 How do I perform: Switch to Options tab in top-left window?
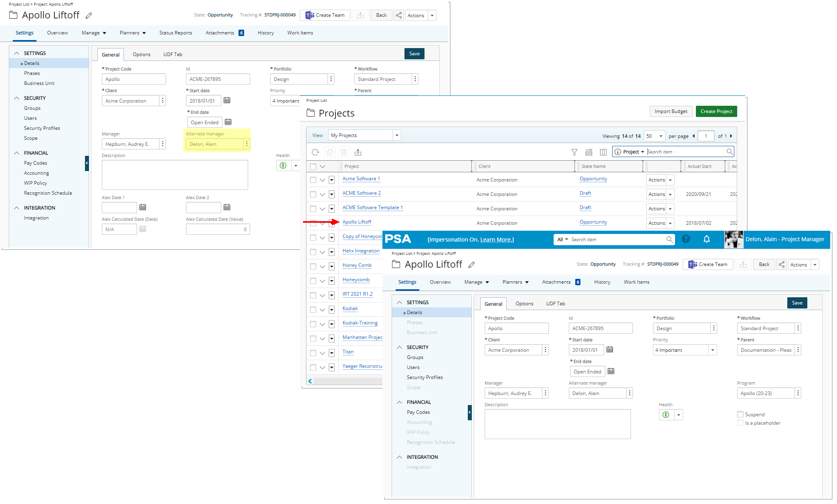pos(142,54)
